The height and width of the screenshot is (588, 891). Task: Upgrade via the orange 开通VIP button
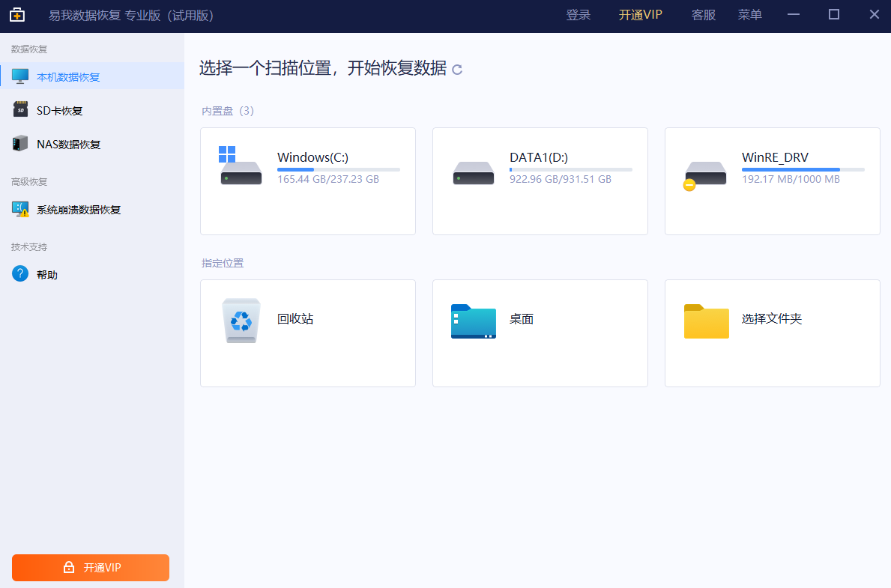tap(90, 568)
